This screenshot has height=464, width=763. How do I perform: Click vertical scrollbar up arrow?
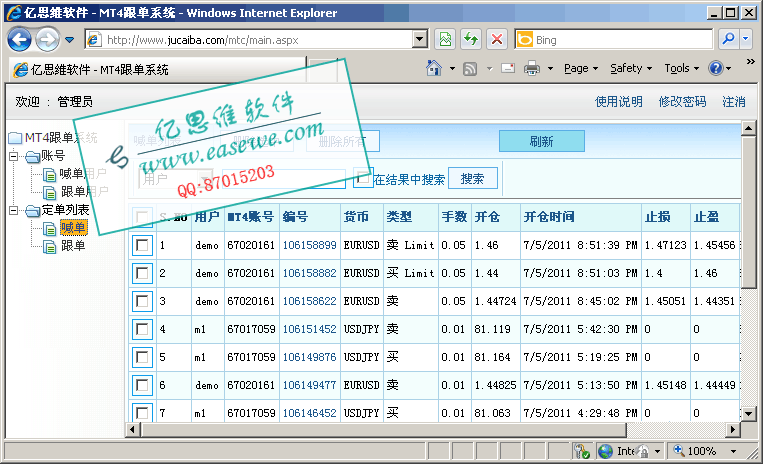pyautogui.click(x=748, y=128)
